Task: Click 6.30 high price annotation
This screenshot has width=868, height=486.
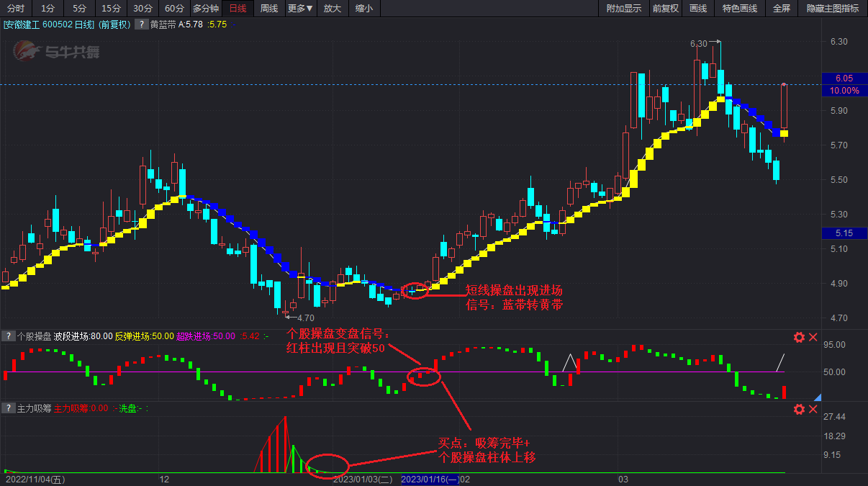Action: click(x=698, y=44)
